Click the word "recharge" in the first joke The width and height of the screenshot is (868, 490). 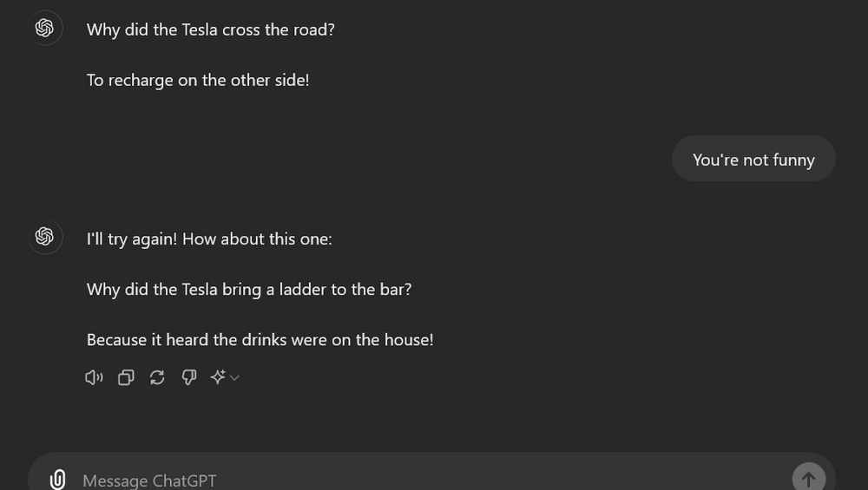pos(141,81)
